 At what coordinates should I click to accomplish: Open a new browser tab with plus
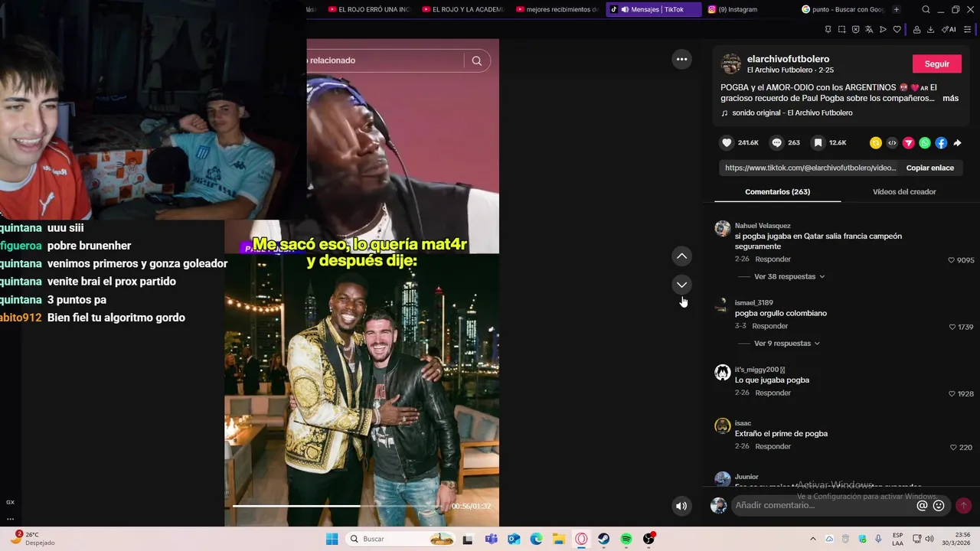coord(897,9)
